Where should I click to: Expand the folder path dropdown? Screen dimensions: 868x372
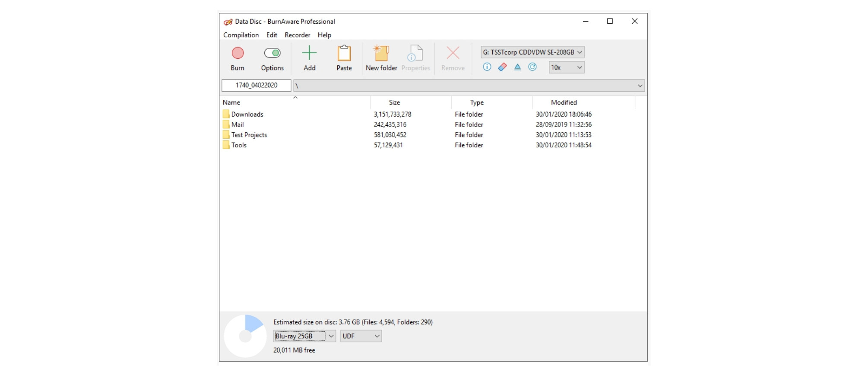pyautogui.click(x=469, y=86)
